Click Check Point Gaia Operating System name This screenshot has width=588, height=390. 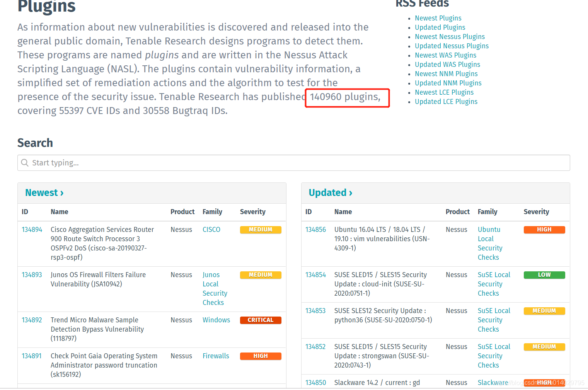104,365
